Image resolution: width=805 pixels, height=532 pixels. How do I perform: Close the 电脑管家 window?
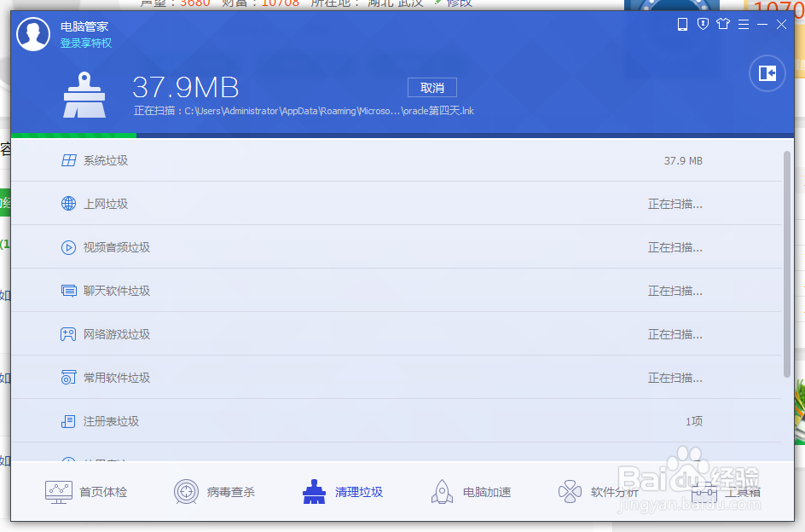point(781,24)
